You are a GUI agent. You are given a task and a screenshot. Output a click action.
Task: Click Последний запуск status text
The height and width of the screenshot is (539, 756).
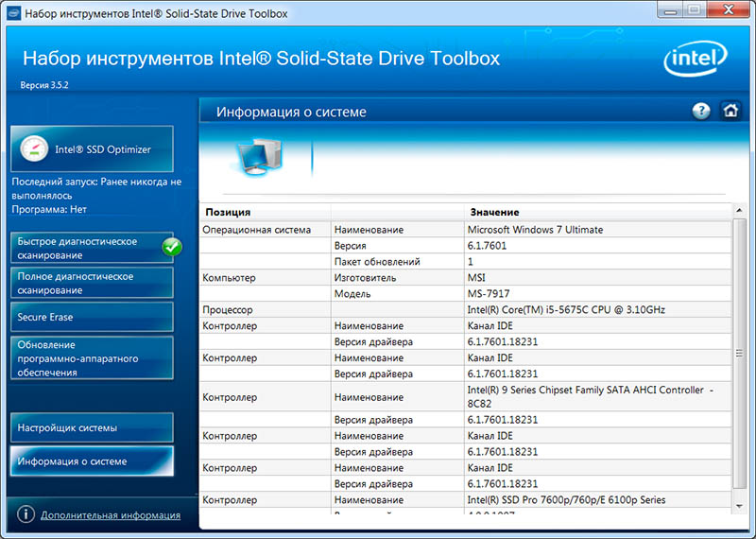96,189
